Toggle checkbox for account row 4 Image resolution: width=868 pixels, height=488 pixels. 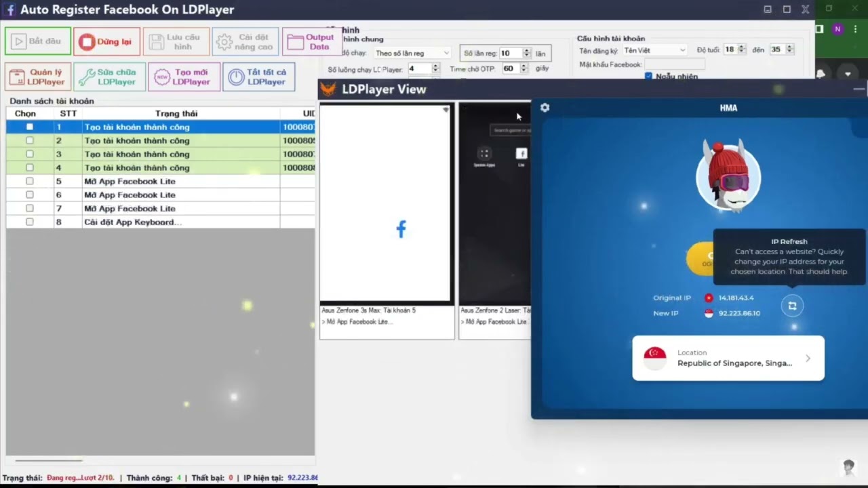pyautogui.click(x=29, y=167)
